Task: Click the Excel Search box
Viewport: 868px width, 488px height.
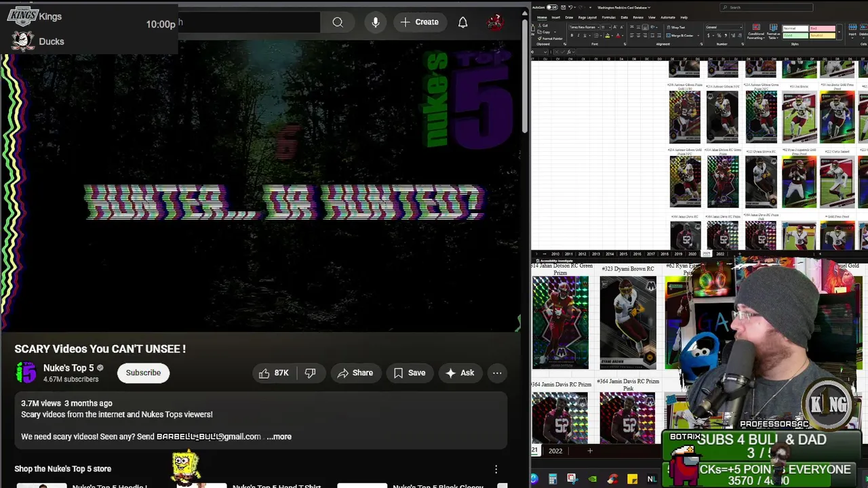Action: pos(766,7)
